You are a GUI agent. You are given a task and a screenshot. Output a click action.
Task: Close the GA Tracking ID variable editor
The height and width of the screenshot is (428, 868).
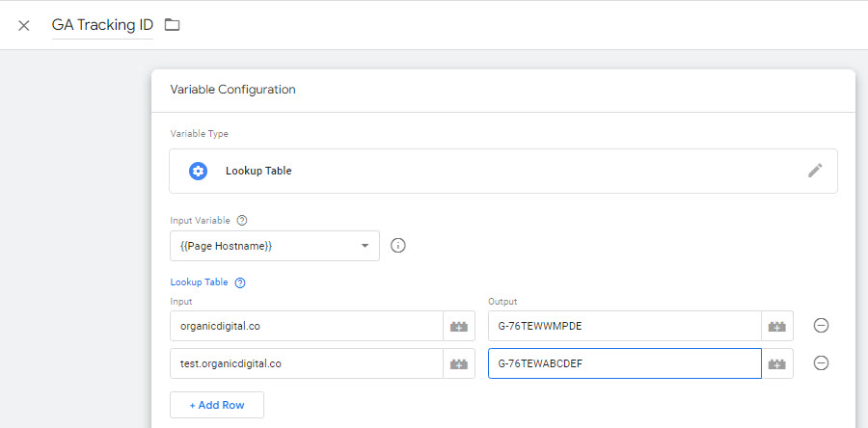(24, 25)
